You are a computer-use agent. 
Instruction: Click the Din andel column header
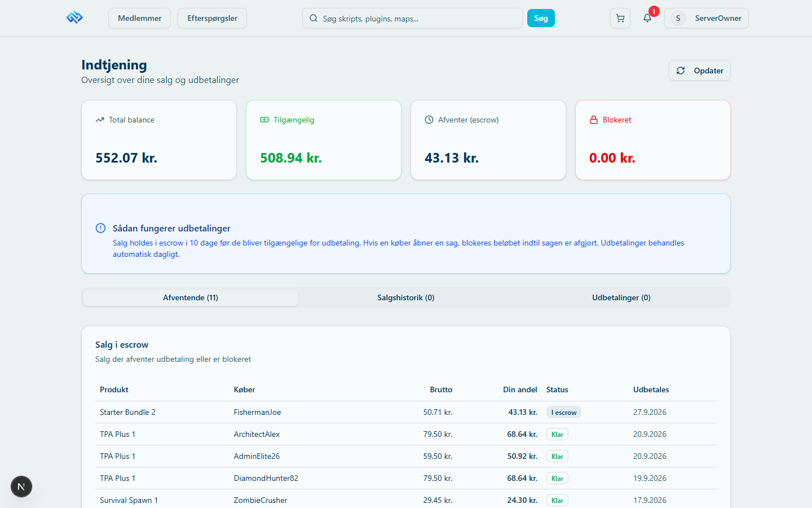520,389
